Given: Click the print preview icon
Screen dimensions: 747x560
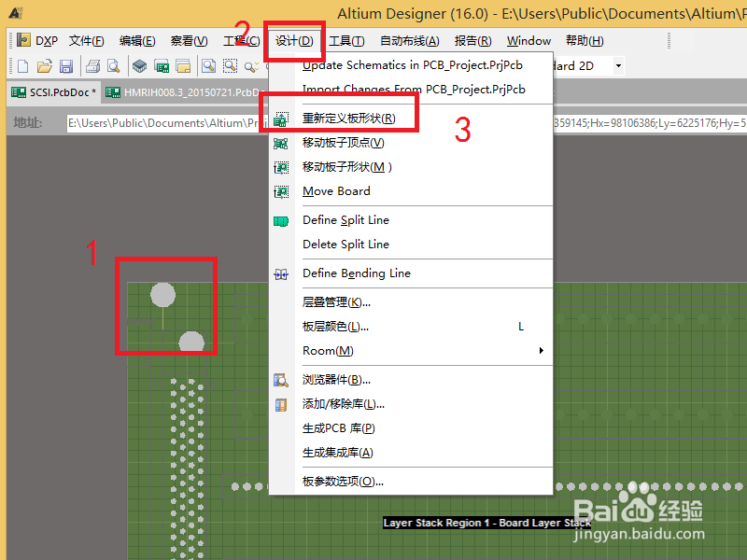Looking at the screenshot, I should [x=113, y=65].
